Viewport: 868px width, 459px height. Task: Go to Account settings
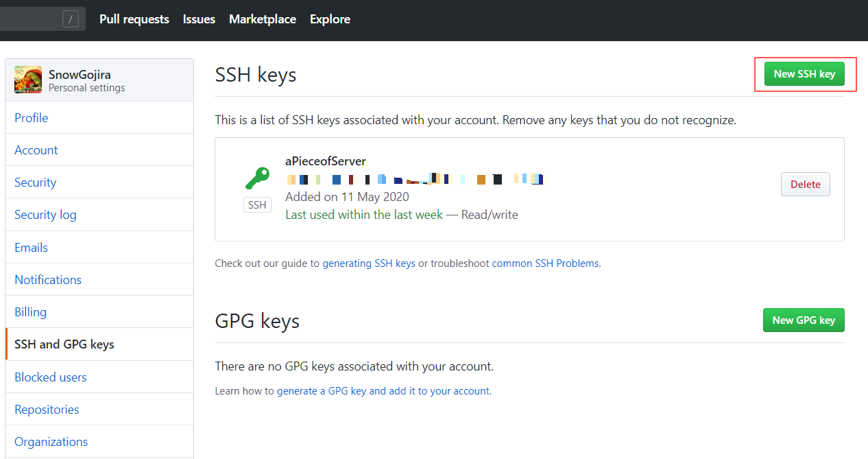pos(36,150)
